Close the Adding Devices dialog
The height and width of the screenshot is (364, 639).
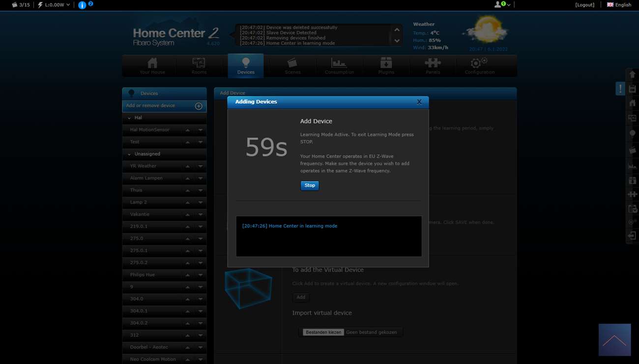[419, 102]
